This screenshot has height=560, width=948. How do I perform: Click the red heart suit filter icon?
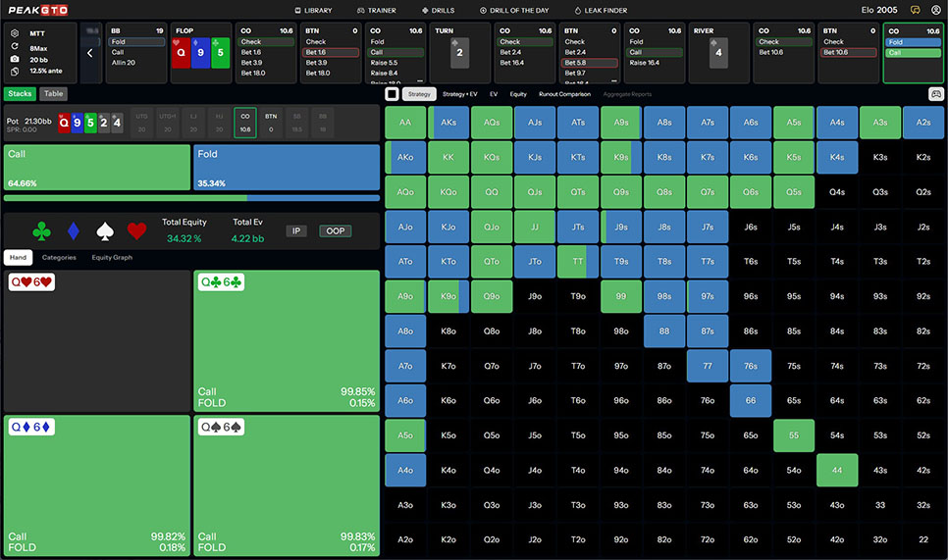click(x=137, y=231)
